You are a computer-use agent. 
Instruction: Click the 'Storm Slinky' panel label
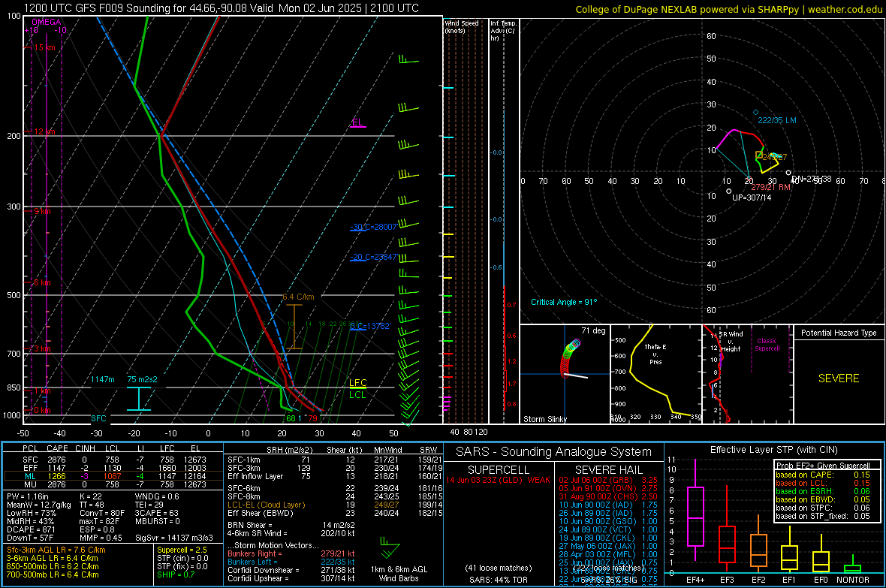click(544, 419)
